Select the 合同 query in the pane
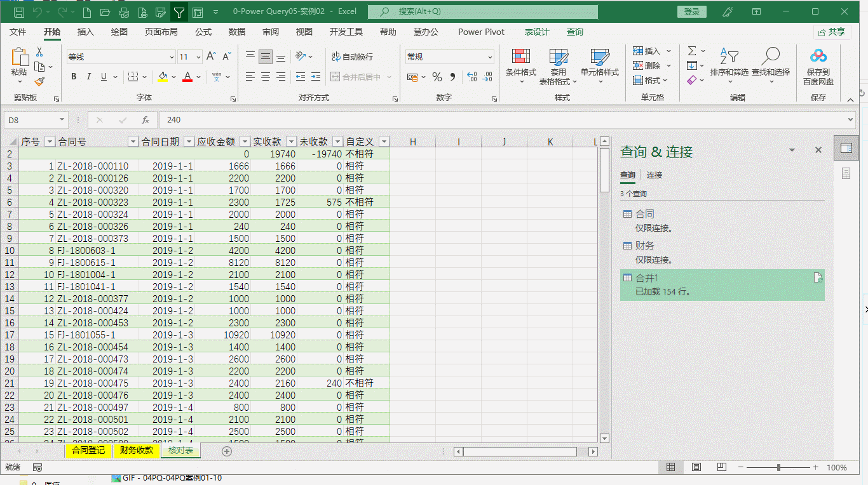 pyautogui.click(x=722, y=220)
